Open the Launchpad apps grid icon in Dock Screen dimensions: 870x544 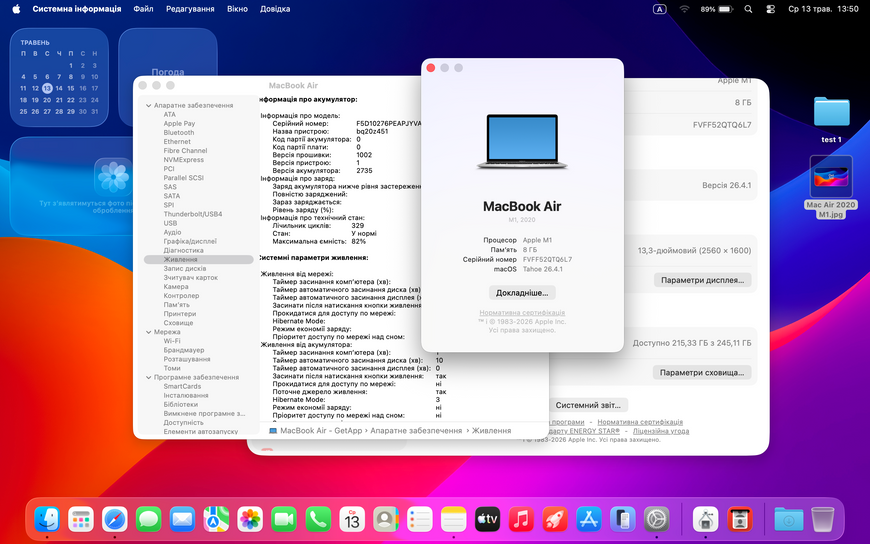tap(81, 520)
